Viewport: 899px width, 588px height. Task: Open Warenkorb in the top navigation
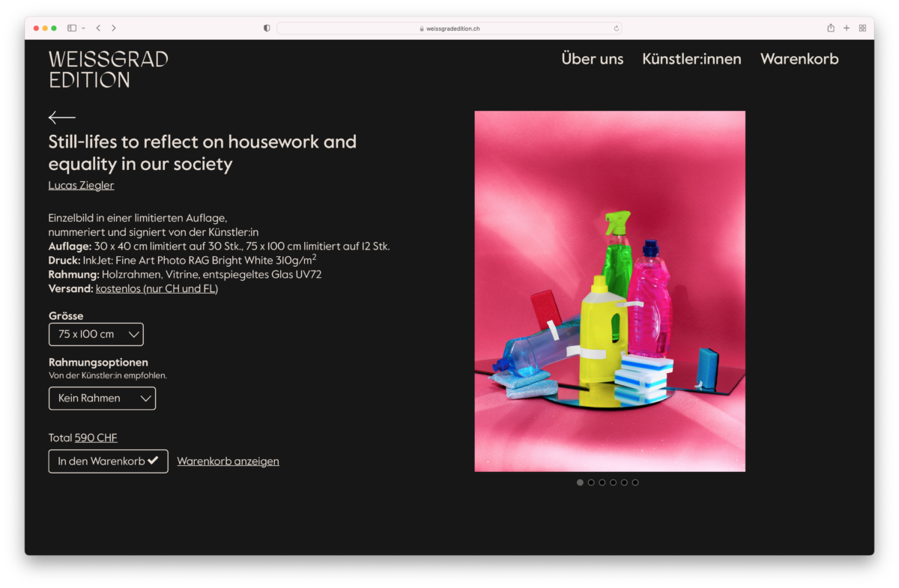[x=799, y=59]
